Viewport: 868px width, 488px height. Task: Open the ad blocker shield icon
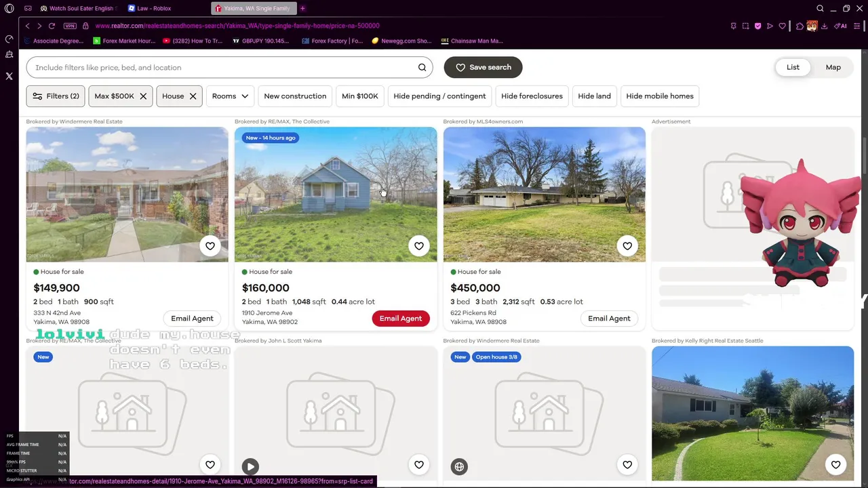click(757, 26)
